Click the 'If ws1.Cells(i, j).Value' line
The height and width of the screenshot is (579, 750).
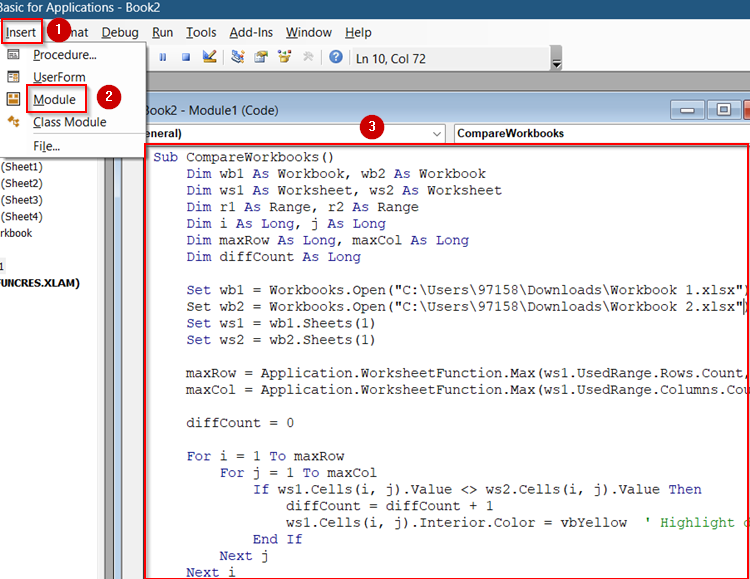[x=477, y=490]
